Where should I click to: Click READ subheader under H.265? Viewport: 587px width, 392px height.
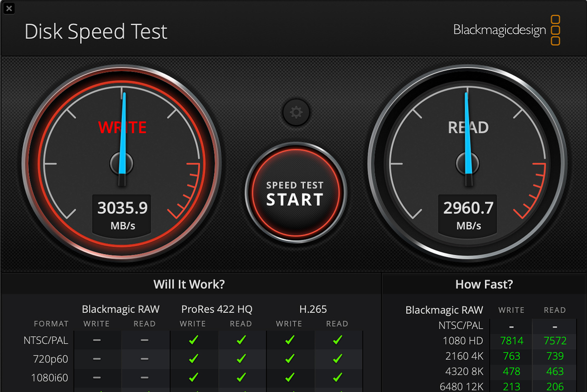coord(337,324)
